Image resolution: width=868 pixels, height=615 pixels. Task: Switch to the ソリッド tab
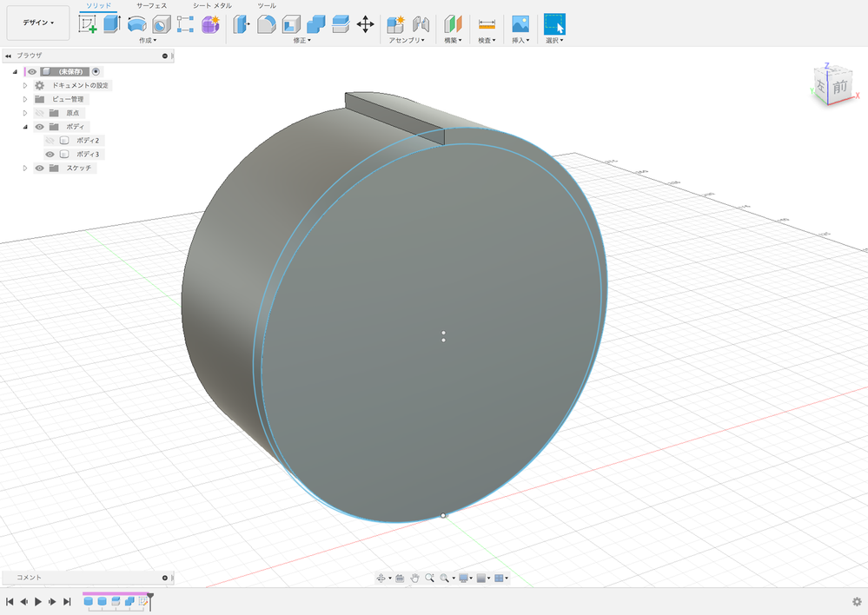[98, 5]
